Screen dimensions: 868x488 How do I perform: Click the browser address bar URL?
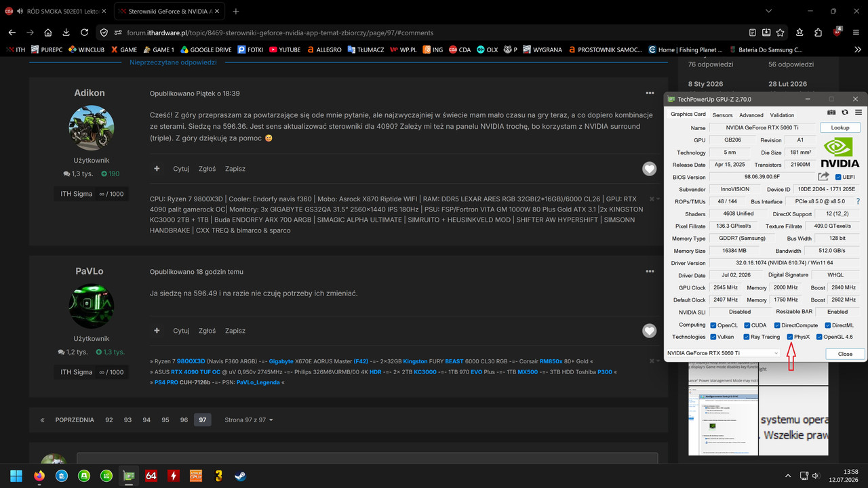[280, 33]
